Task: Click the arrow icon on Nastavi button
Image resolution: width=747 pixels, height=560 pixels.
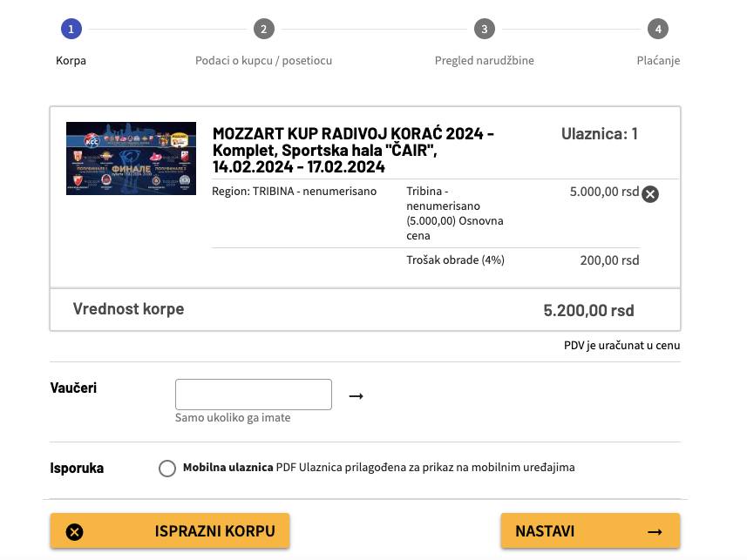Action: pyautogui.click(x=655, y=531)
